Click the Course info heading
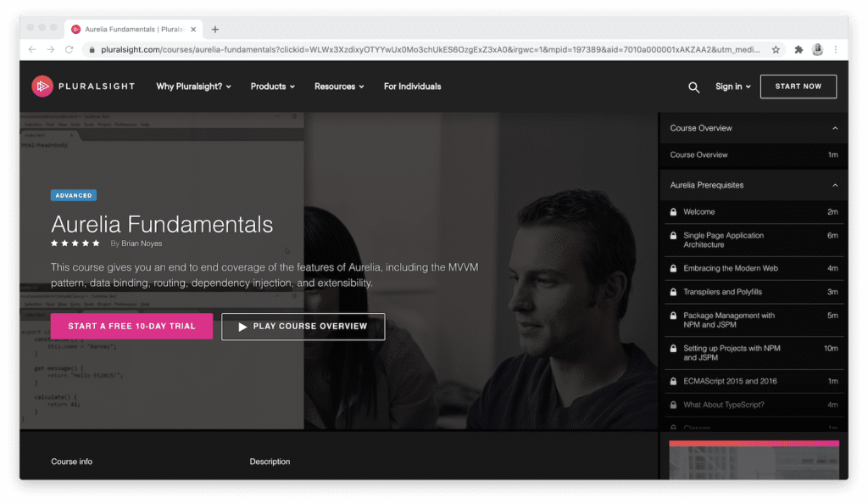Image resolution: width=868 pixels, height=504 pixels. point(72,462)
